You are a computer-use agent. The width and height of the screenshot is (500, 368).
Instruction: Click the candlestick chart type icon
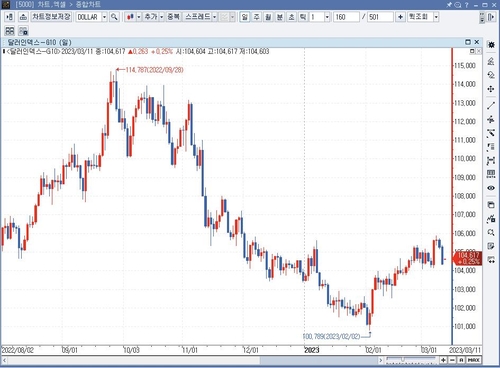click(x=130, y=17)
